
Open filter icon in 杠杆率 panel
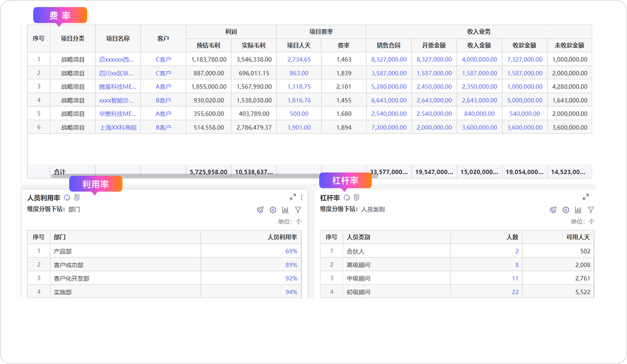point(591,209)
